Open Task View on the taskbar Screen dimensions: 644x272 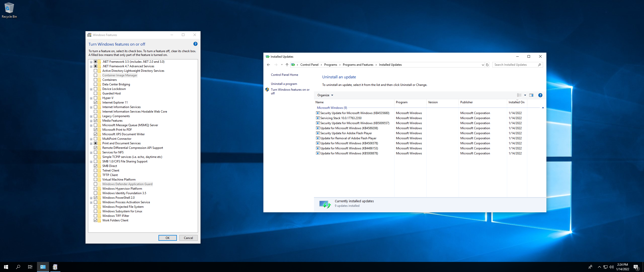(30, 267)
